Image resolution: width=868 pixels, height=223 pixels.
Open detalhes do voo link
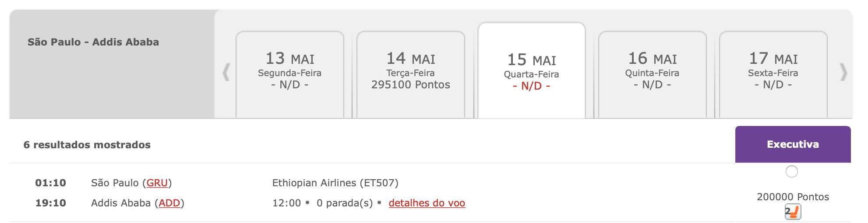click(427, 203)
